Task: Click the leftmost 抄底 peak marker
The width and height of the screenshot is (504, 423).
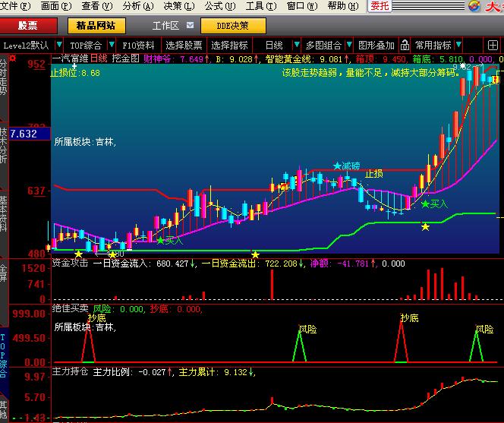Action: click(x=96, y=318)
